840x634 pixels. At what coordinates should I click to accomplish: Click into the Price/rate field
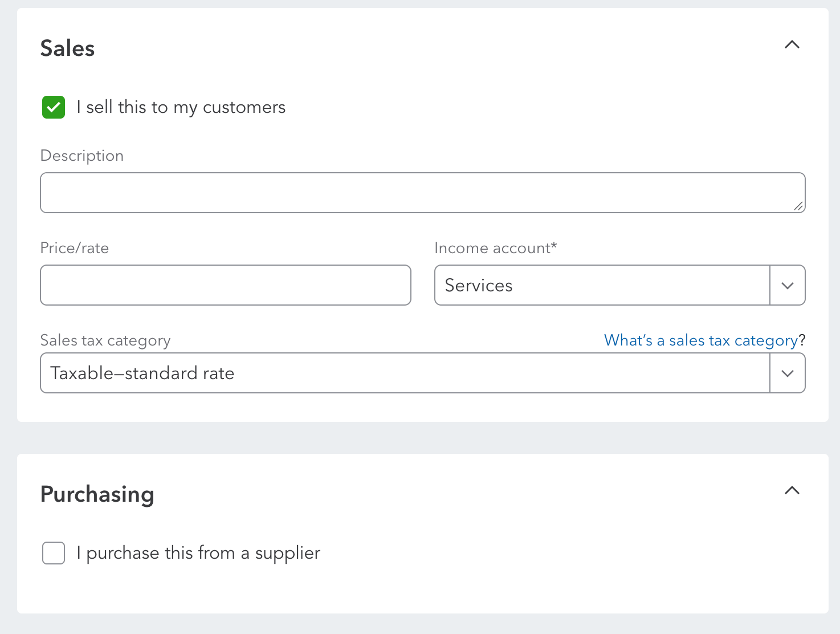click(226, 285)
